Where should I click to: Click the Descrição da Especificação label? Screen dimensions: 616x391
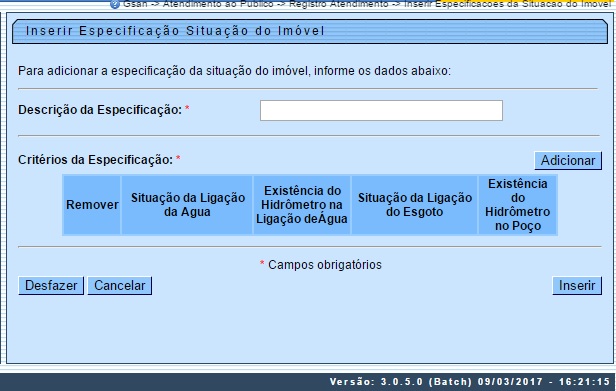[100, 110]
